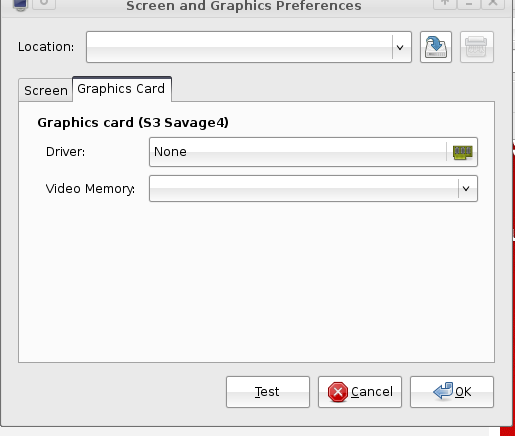Viewport: 515px width, 436px height.
Task: Click the greyed-out delete location icon
Action: 477,47
